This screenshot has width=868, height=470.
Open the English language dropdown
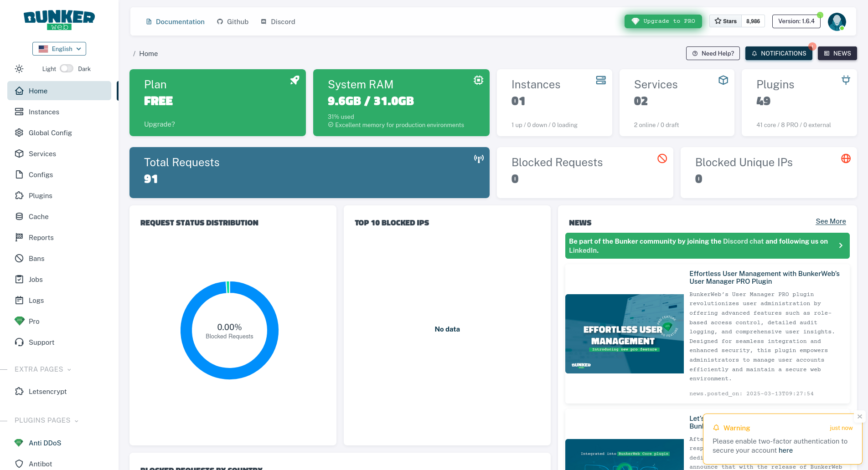[x=59, y=49]
